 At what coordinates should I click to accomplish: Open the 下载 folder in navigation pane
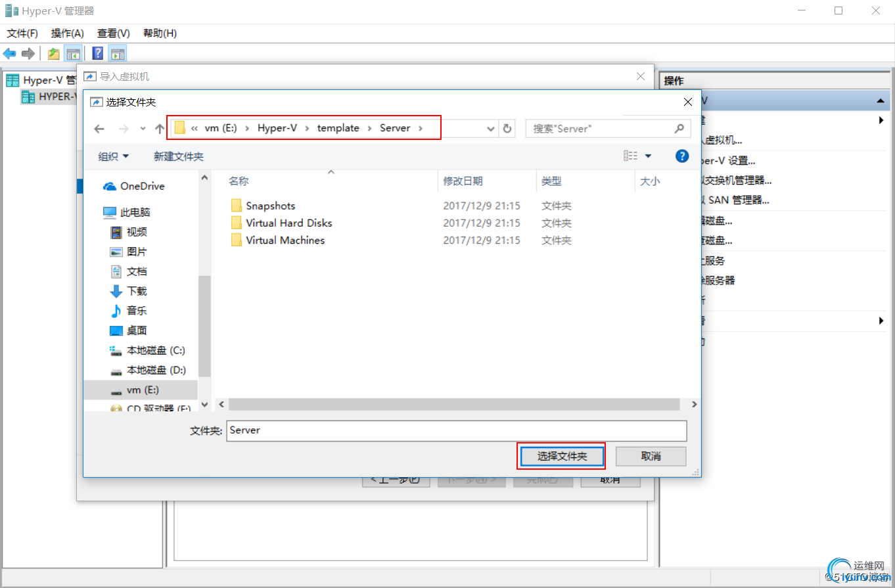[128, 291]
